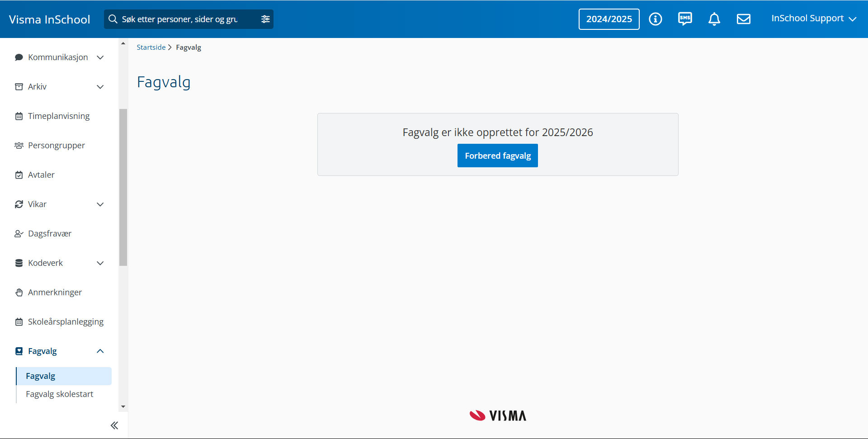868x439 pixels.
Task: Click the Persongrupper people icon
Action: pos(19,146)
